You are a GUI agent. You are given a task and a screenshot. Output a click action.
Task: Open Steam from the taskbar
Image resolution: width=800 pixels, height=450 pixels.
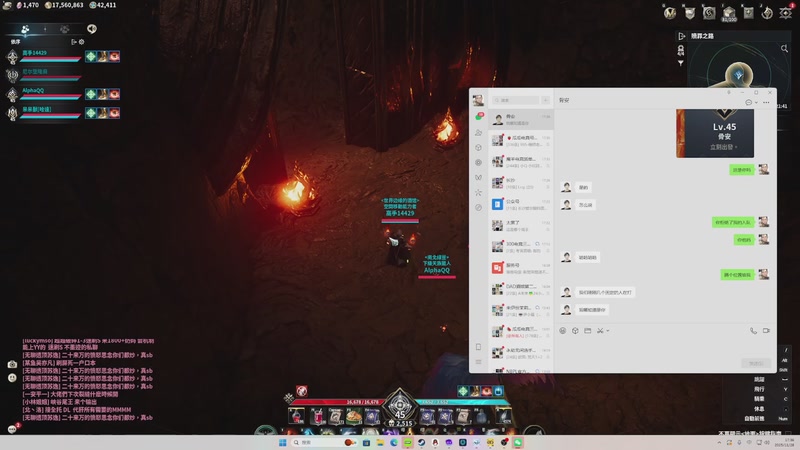click(x=421, y=442)
